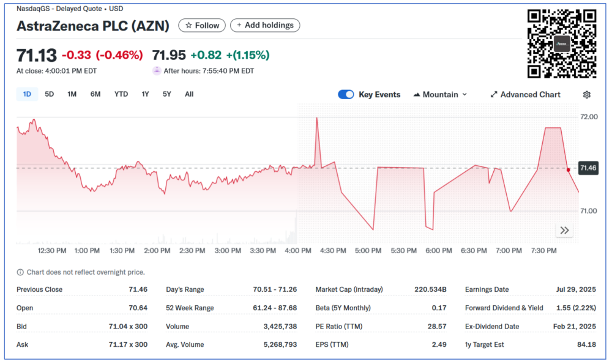
Task: Click the Previous Close label
Action: coord(39,289)
